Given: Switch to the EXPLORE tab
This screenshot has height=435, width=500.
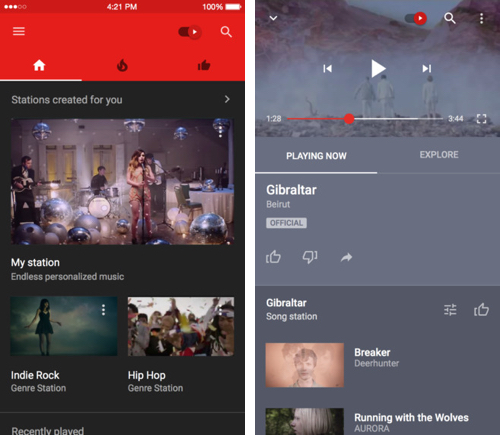Looking at the screenshot, I should 439,155.
